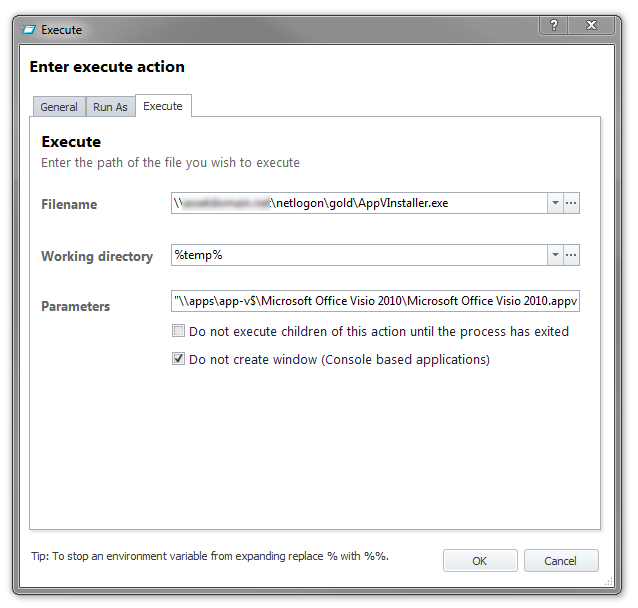This screenshot has width=638, height=608.
Task: Switch to the General tab
Action: 59,107
